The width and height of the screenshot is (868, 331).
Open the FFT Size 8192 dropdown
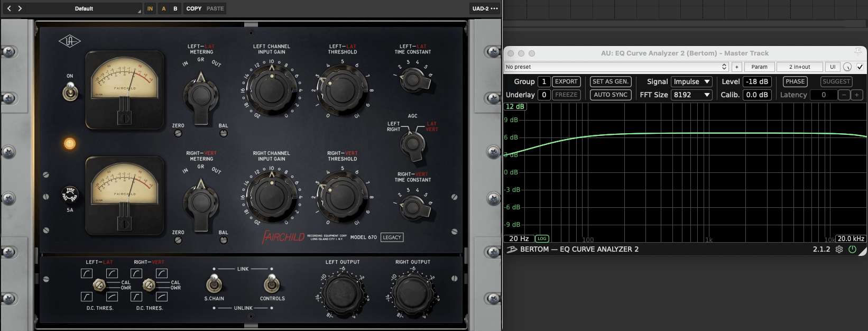[x=691, y=95]
